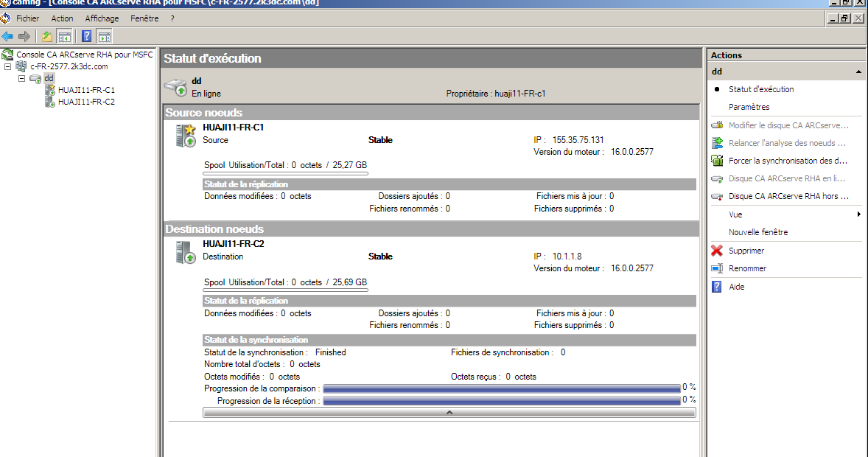Open the application icon menu in the menu bar
The height and width of the screenshot is (457, 868).
tap(6, 18)
